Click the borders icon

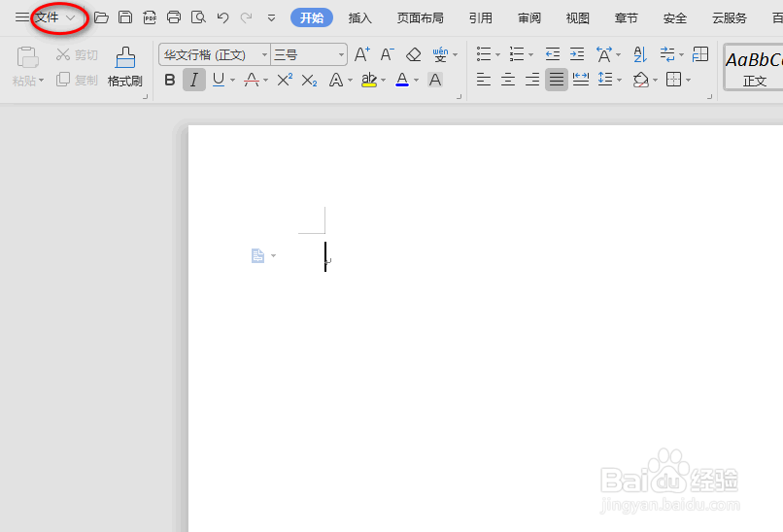point(673,80)
